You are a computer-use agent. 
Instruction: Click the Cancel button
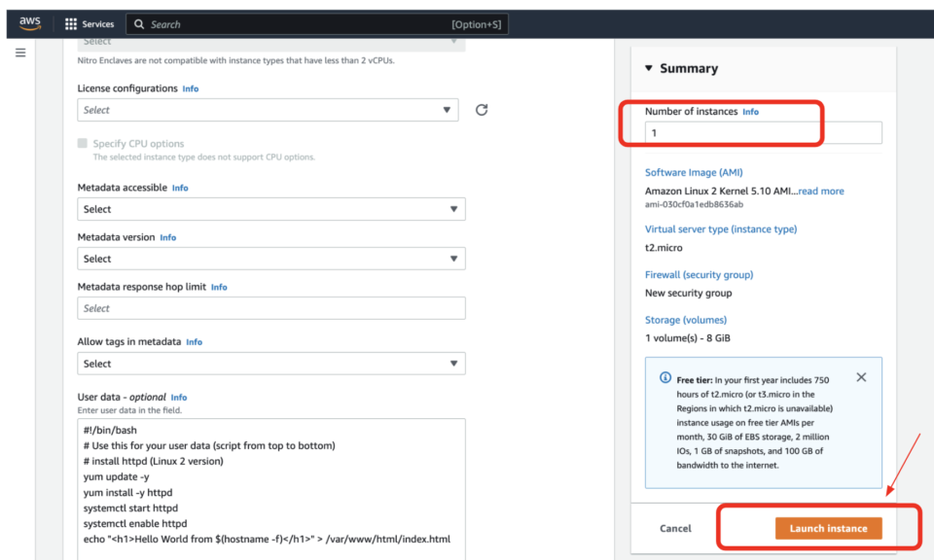[x=675, y=528]
